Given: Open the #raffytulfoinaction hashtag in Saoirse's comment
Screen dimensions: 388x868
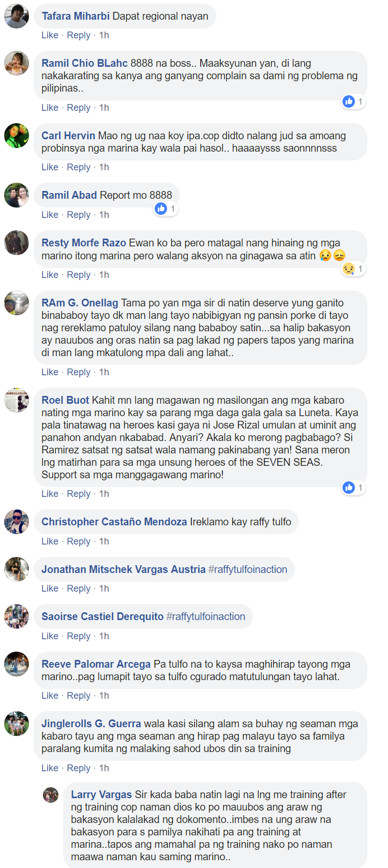Looking at the screenshot, I should click(x=205, y=616).
